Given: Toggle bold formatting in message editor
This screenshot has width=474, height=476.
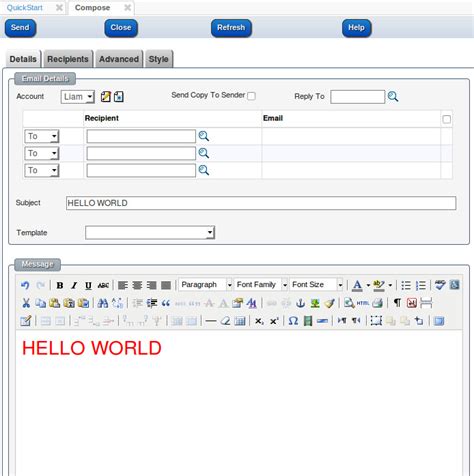Looking at the screenshot, I should [x=60, y=285].
